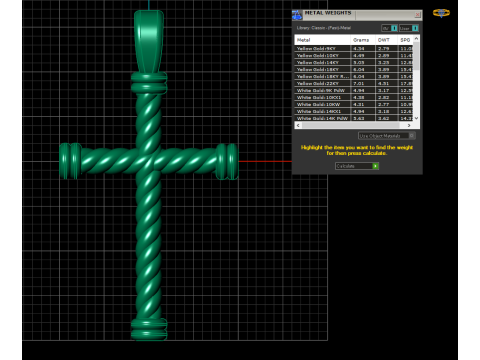Select the Yellow Gold 18KY R... row
Image resolution: width=480 pixels, height=360 pixels.
point(354,76)
